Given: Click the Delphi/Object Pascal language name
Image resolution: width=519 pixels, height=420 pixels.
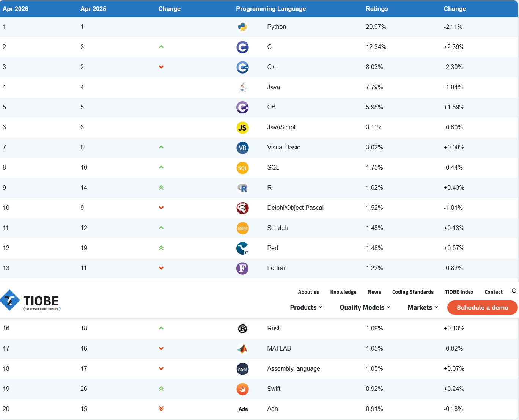Looking at the screenshot, I should (295, 208).
